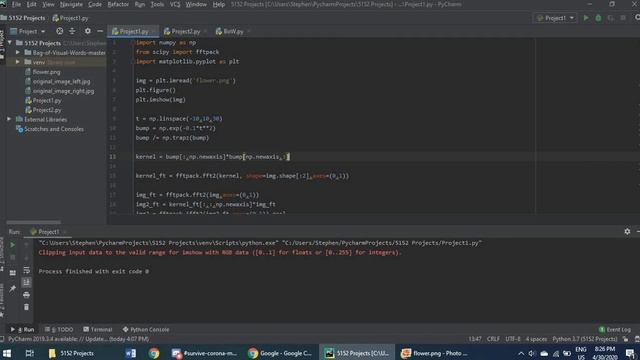Click the CRLF line separator in status bar
This screenshot has width=640, height=360.
point(493,339)
